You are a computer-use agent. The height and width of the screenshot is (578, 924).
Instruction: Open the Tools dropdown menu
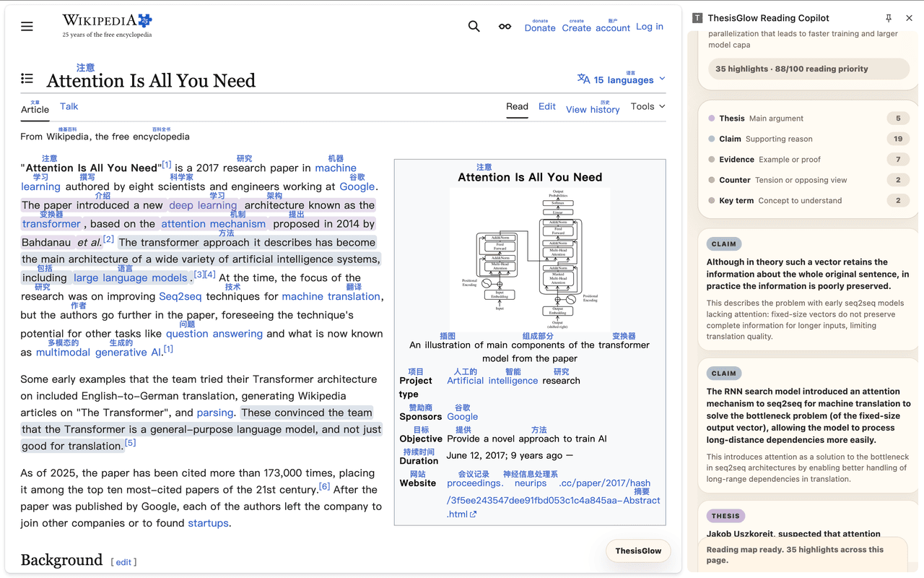pyautogui.click(x=648, y=106)
